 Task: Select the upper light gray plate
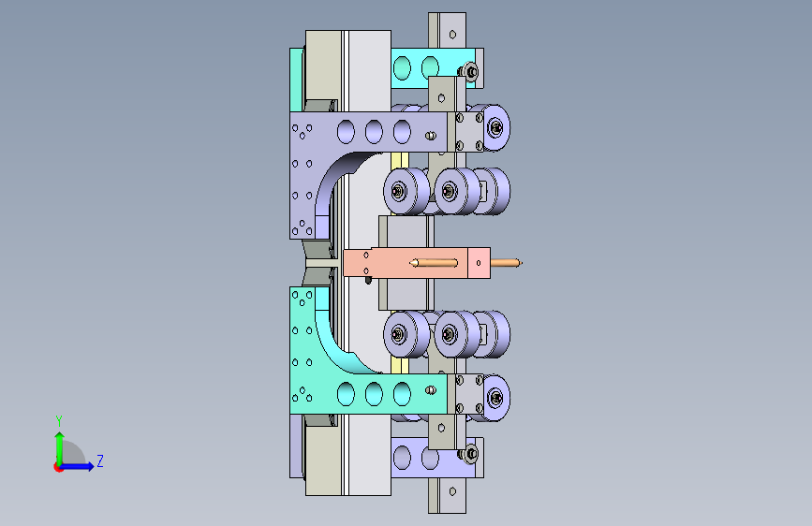coord(369,71)
